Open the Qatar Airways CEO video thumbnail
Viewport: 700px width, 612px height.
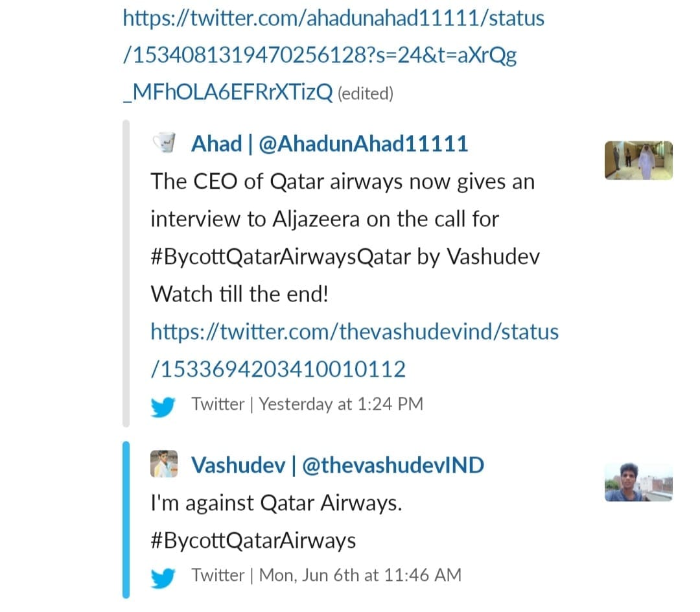coord(638,160)
